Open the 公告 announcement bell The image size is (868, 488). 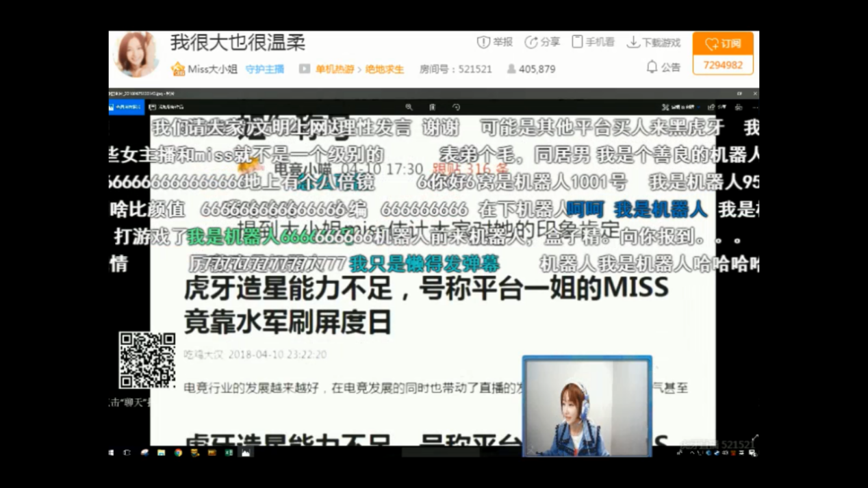tap(652, 66)
